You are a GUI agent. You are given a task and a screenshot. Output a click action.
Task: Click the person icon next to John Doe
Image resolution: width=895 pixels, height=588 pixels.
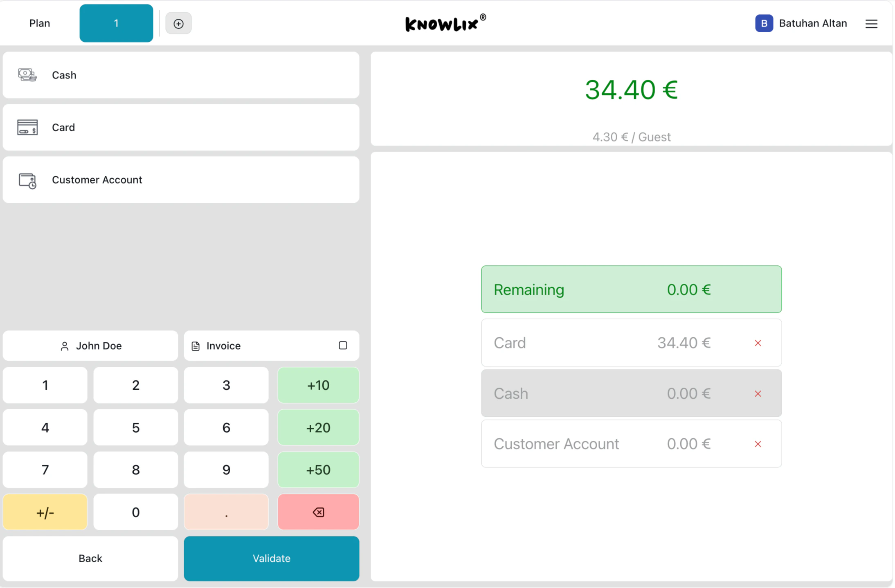(x=65, y=346)
